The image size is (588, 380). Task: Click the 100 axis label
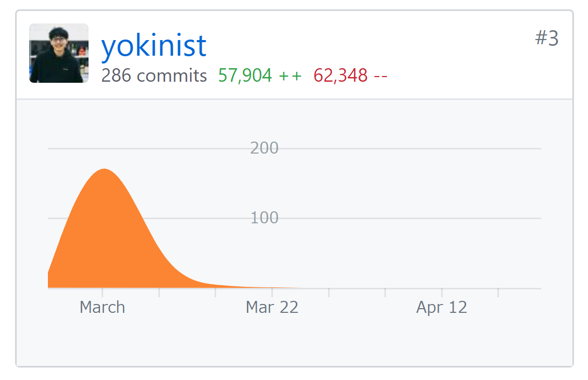[265, 218]
